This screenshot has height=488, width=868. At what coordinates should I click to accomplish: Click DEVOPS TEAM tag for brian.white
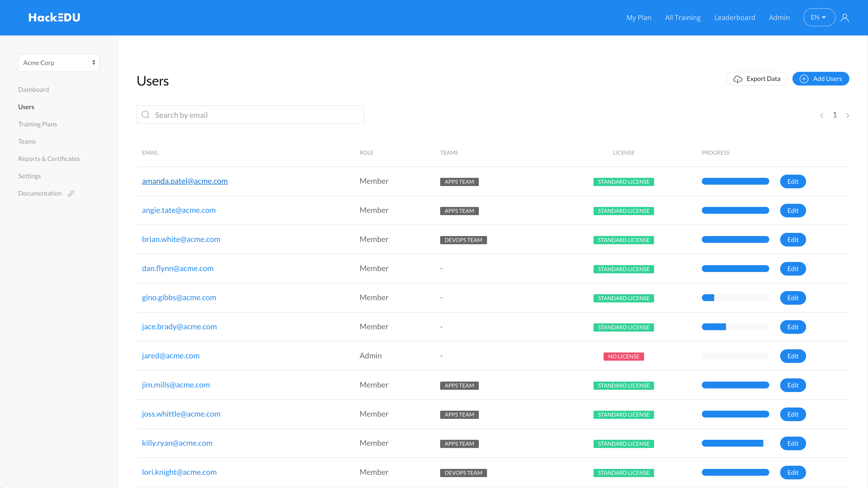463,240
